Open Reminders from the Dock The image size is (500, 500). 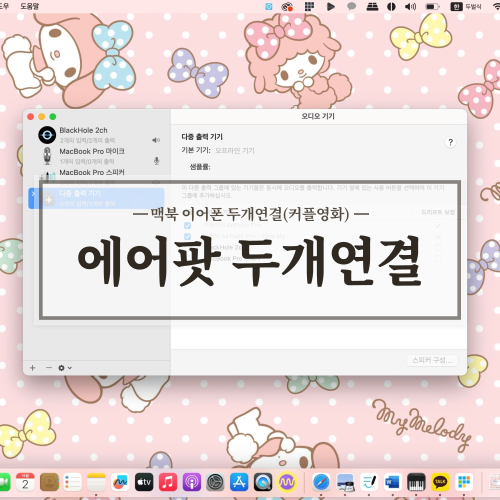tap(73, 482)
